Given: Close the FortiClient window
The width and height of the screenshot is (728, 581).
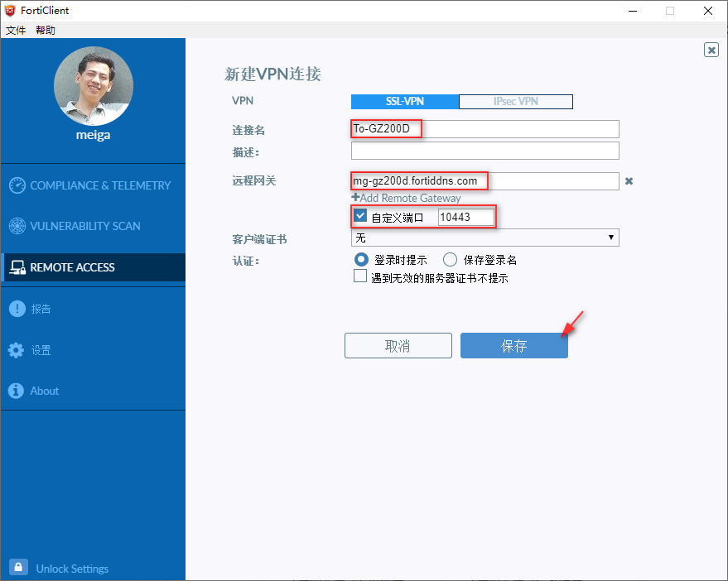Looking at the screenshot, I should coord(707,11).
